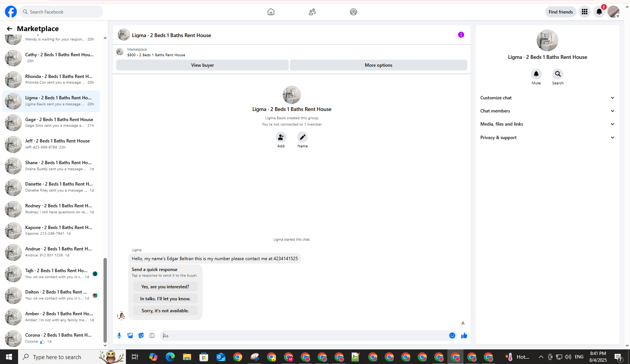This screenshot has height=364, width=630.
Task: Add people to the group chat
Action: [x=281, y=137]
